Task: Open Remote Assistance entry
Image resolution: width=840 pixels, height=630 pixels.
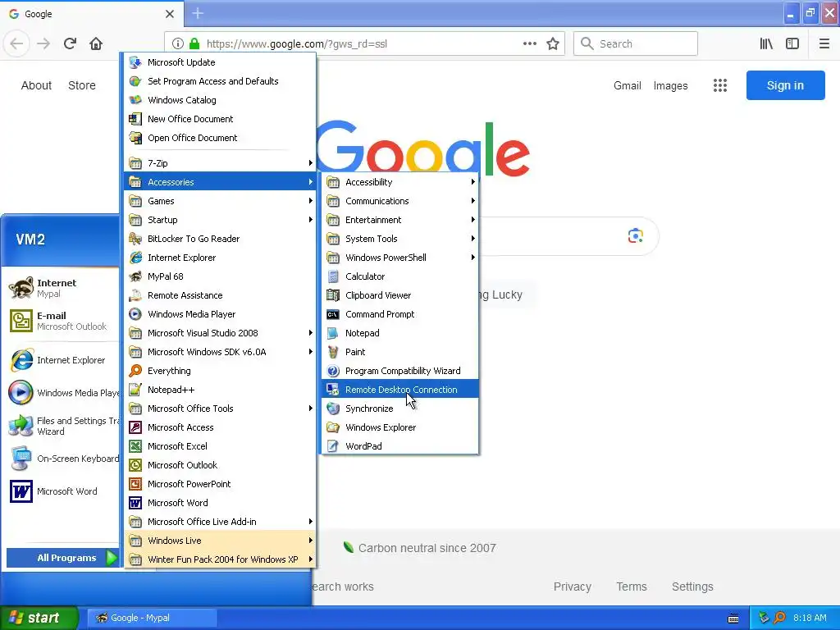Action: point(220,295)
